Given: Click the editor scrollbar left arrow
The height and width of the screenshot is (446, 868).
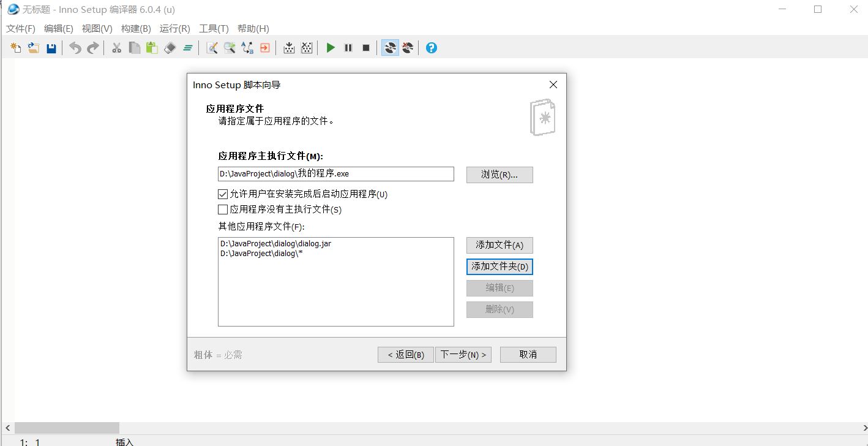Looking at the screenshot, I should [7, 428].
